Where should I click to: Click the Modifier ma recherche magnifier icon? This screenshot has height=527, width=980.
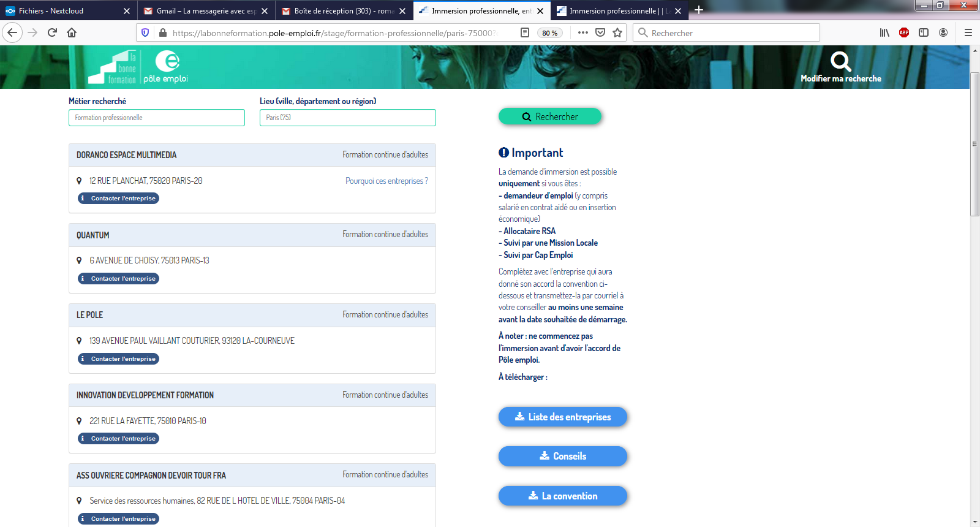[x=840, y=61]
